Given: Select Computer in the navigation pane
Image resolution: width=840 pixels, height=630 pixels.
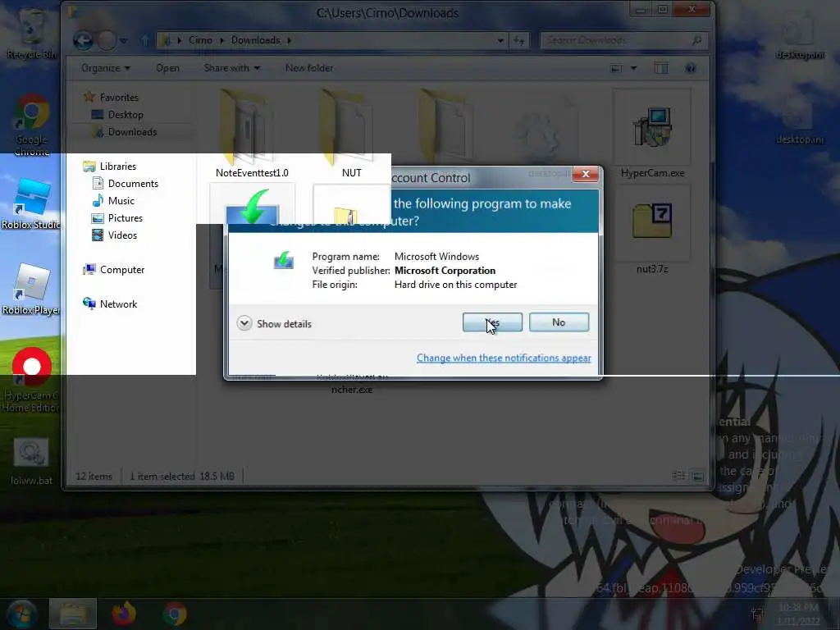Looking at the screenshot, I should click(x=113, y=269).
